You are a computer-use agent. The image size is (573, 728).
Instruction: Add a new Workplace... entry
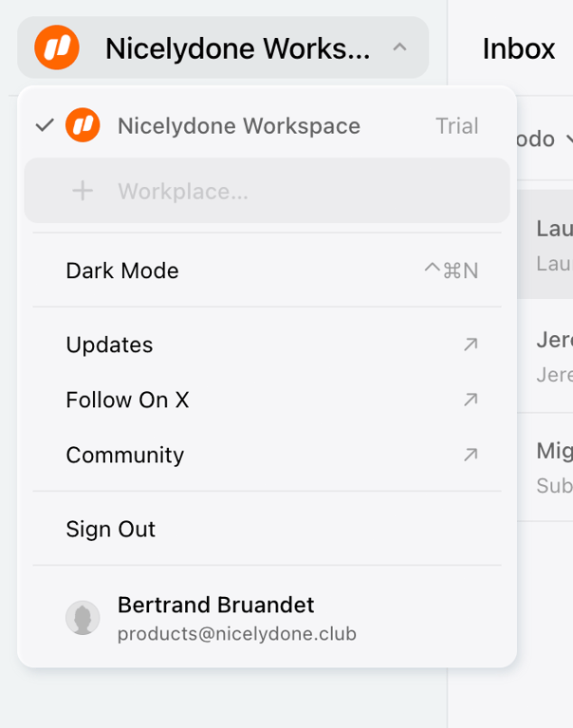point(267,191)
